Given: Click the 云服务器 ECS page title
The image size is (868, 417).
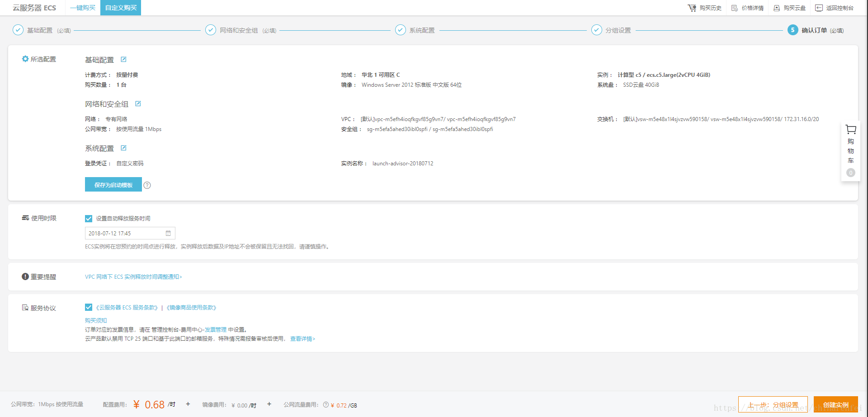Looking at the screenshot, I should point(34,8).
